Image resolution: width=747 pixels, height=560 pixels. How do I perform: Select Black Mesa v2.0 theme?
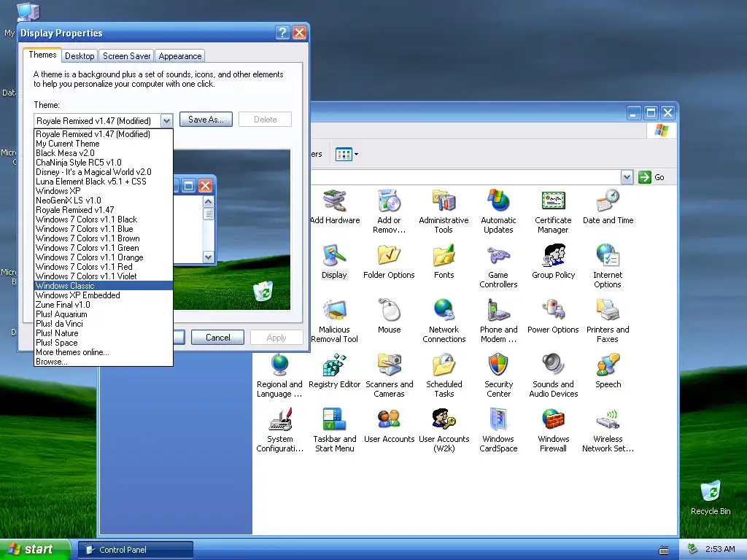(x=104, y=153)
